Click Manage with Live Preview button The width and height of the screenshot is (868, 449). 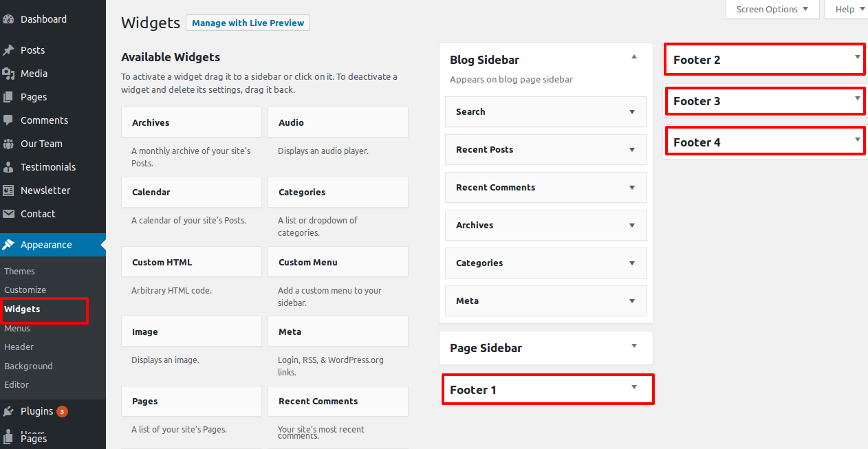[248, 23]
